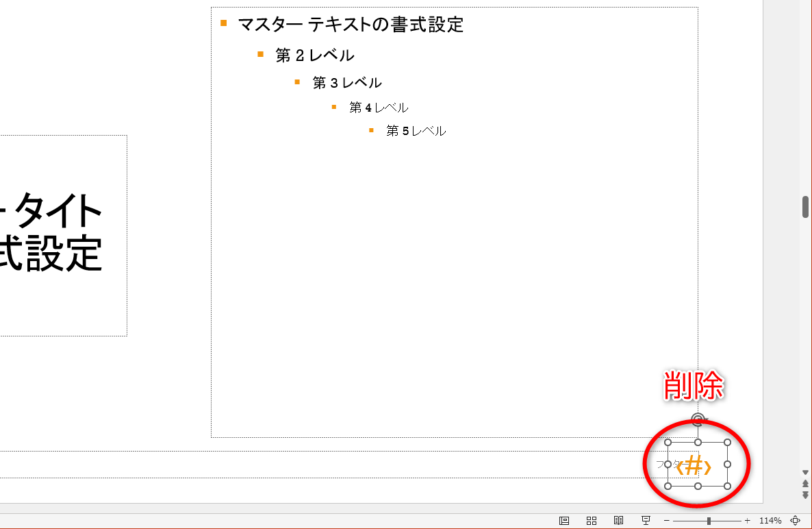Switch to Normal view in status bar
Image resolution: width=812 pixels, height=529 pixels.
pos(564,521)
